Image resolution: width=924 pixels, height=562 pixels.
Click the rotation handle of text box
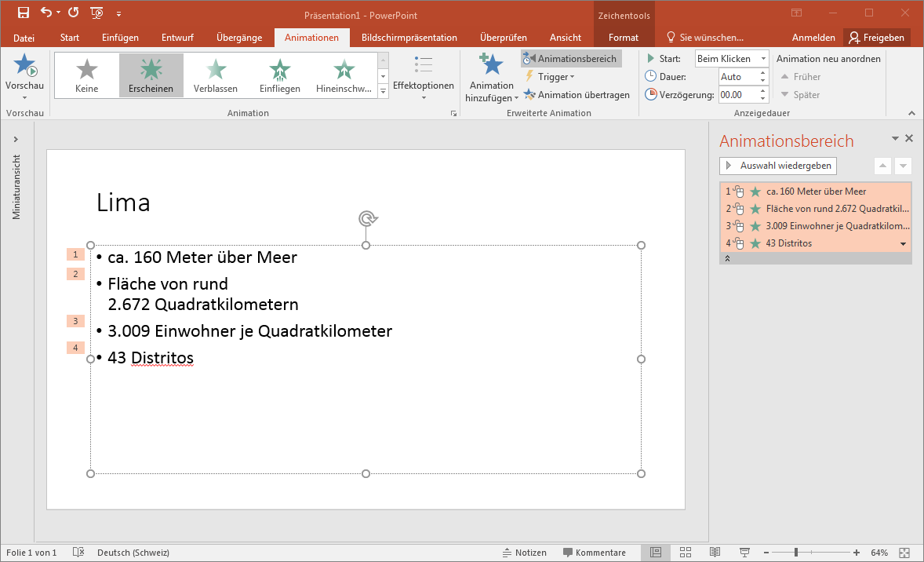366,219
